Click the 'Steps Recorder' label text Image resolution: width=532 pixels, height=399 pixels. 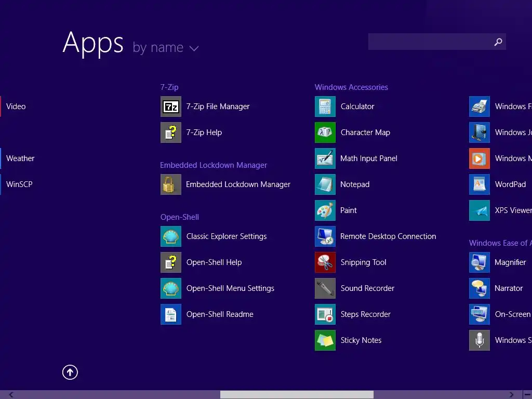coord(366,314)
